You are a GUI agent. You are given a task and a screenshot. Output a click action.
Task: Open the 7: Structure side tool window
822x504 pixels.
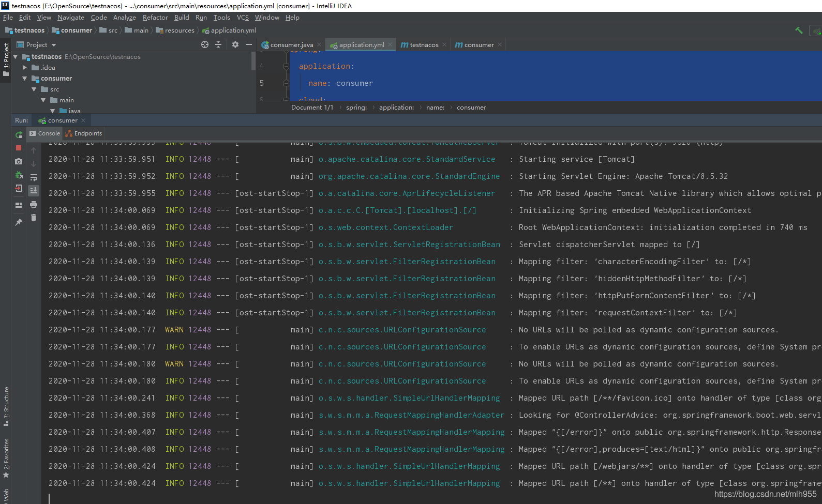(6, 406)
